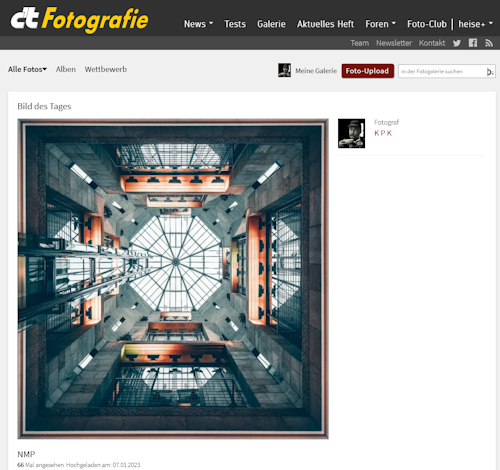
Task: Expand the heise+ dropdown menu
Action: 475,24
